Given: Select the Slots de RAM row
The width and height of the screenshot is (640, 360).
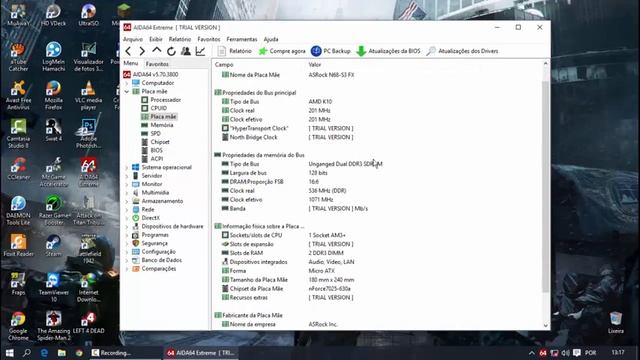Looking at the screenshot, I should click(378, 253).
